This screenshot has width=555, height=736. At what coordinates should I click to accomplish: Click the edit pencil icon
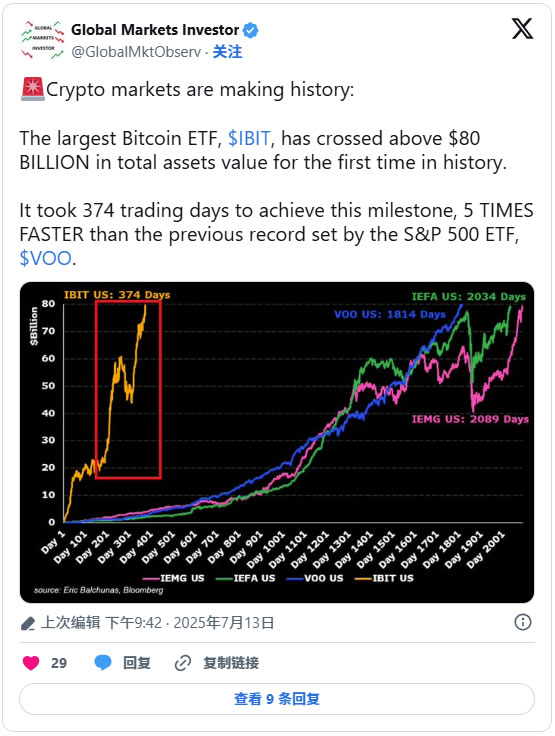tap(28, 624)
